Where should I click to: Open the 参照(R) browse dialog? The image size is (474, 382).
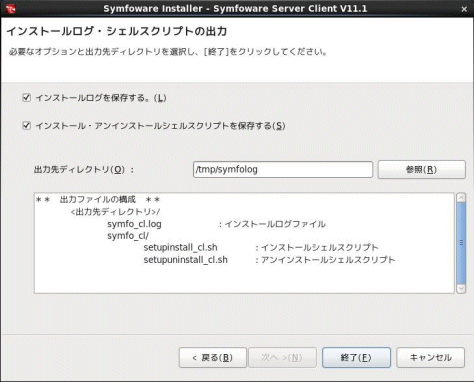tap(421, 169)
